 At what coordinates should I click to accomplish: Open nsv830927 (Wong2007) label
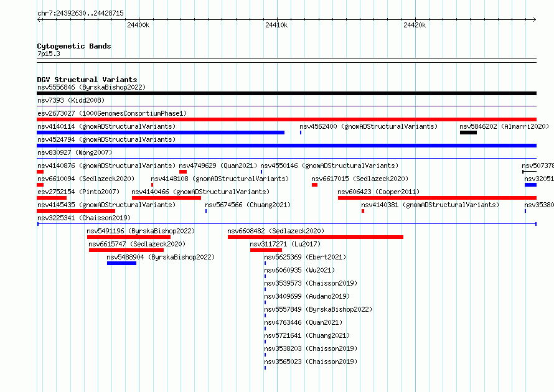75,152
